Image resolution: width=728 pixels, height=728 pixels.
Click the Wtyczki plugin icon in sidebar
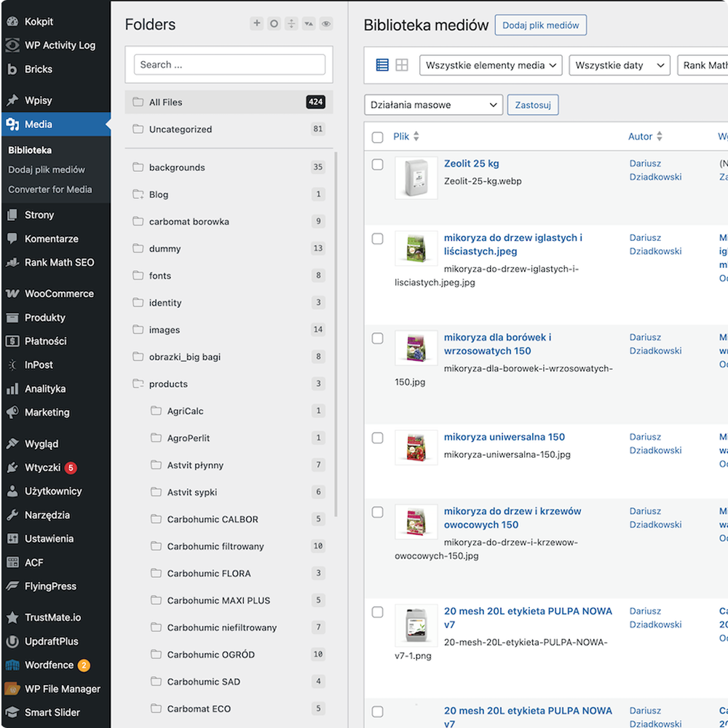[12, 467]
